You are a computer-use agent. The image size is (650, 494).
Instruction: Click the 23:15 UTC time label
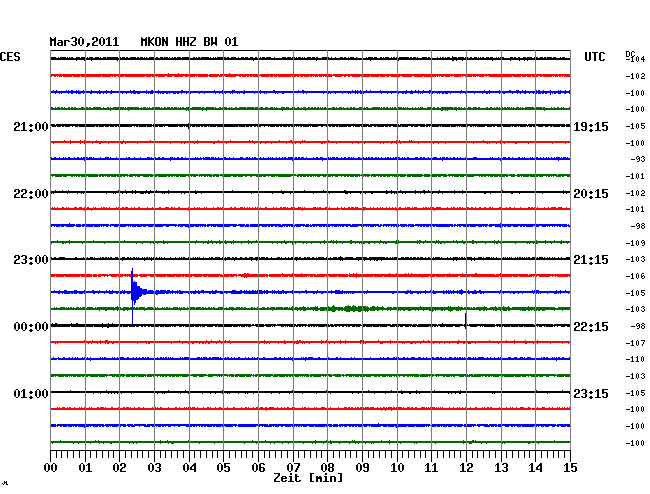click(x=591, y=393)
